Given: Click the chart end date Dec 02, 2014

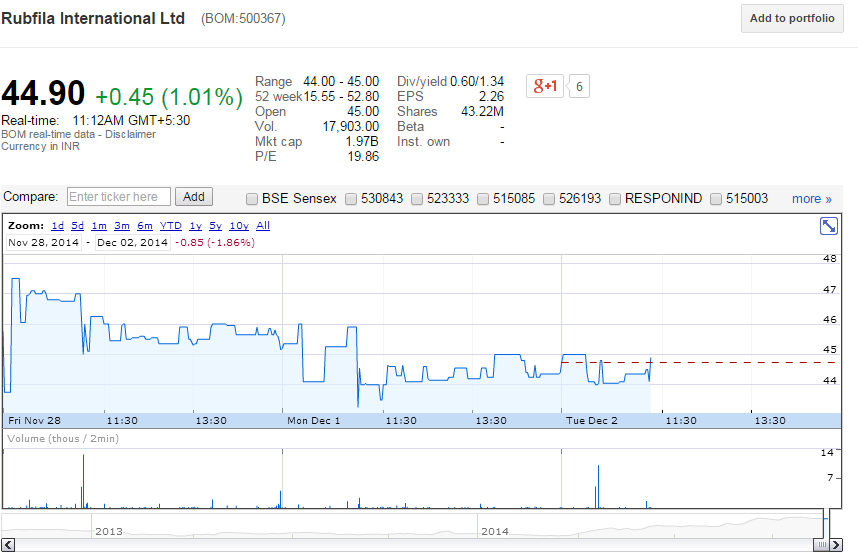Looking at the screenshot, I should click(x=132, y=242).
